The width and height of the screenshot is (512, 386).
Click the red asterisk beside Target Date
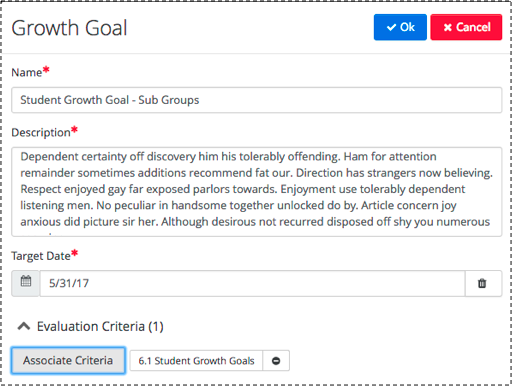coord(74,253)
